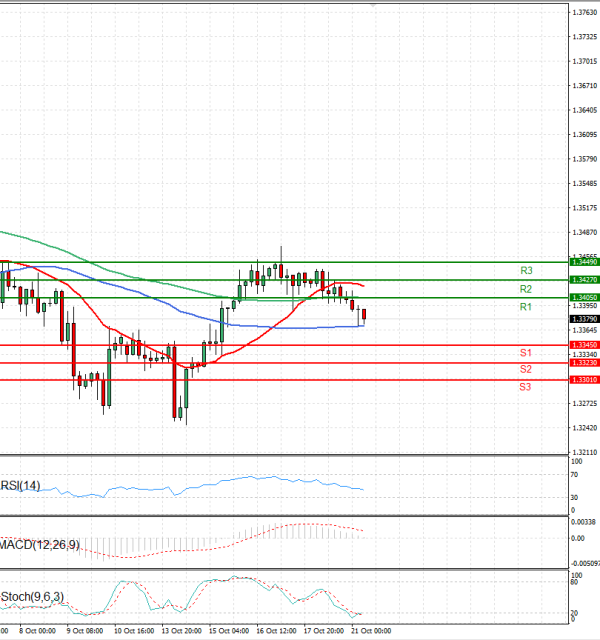This screenshot has height=640, width=600.
Task: Click the MACD(12,26,9) indicator label
Action: click(40, 544)
